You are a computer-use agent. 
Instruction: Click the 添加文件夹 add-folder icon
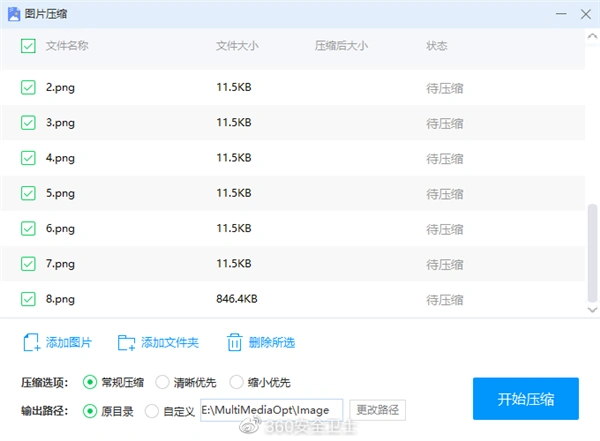[x=126, y=343]
